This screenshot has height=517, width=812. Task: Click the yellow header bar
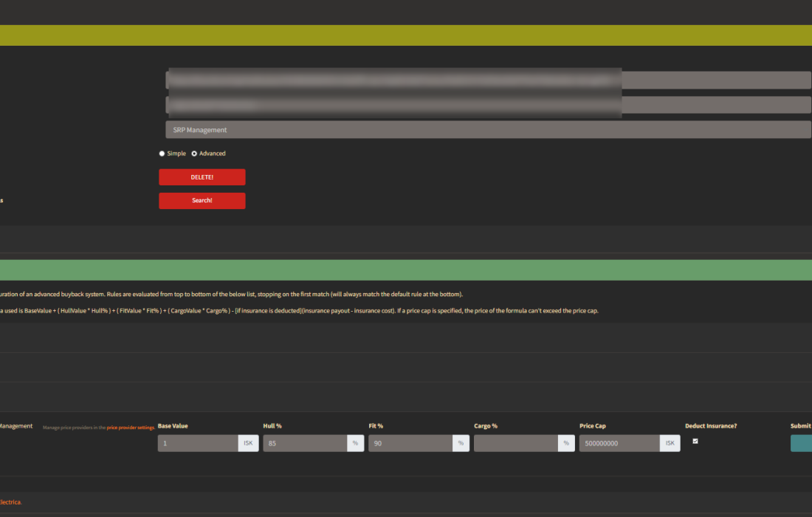(x=406, y=35)
